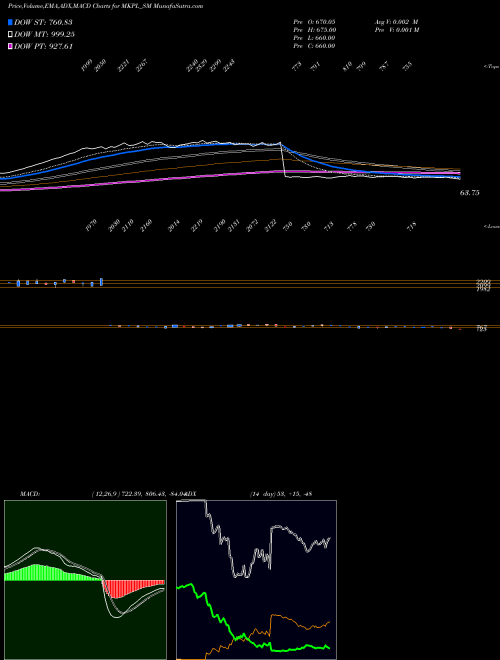Click the '<Tops' axis label

491,67
